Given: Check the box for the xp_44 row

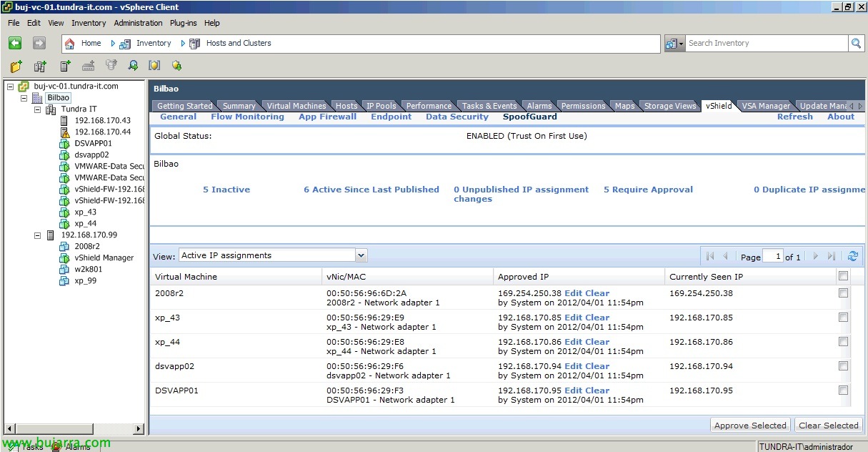Looking at the screenshot, I should (x=844, y=342).
